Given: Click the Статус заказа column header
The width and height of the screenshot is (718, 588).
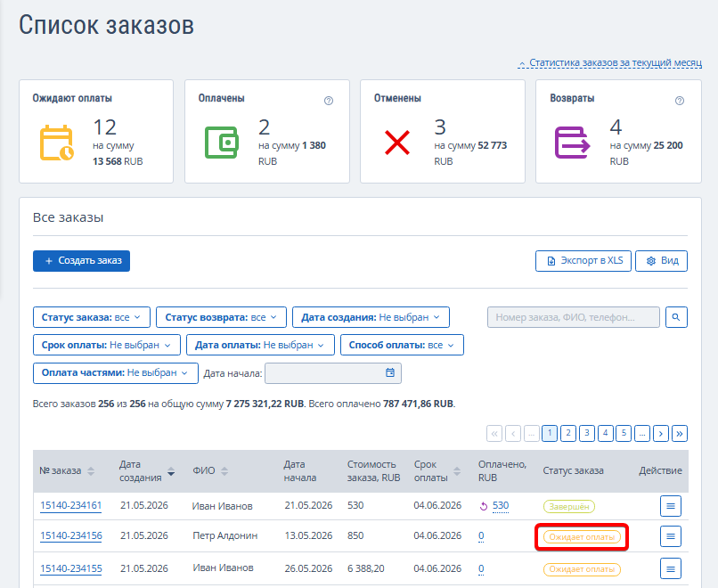Looking at the screenshot, I should click(574, 470).
